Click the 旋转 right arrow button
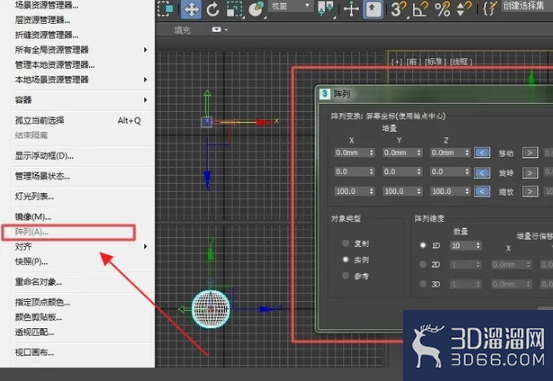The image size is (553, 381). pos(530,173)
